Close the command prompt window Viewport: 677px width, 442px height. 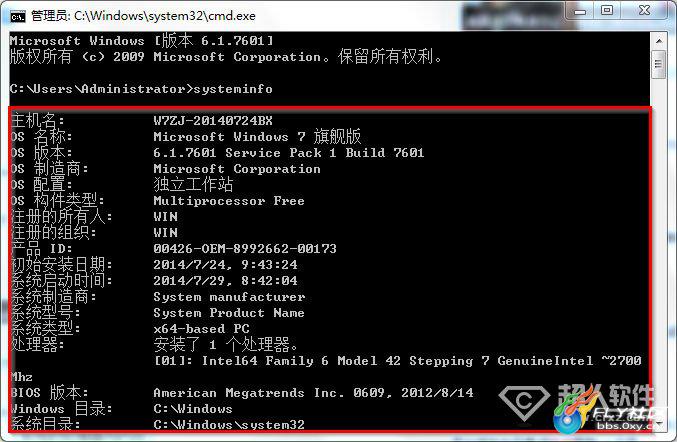coord(644,10)
